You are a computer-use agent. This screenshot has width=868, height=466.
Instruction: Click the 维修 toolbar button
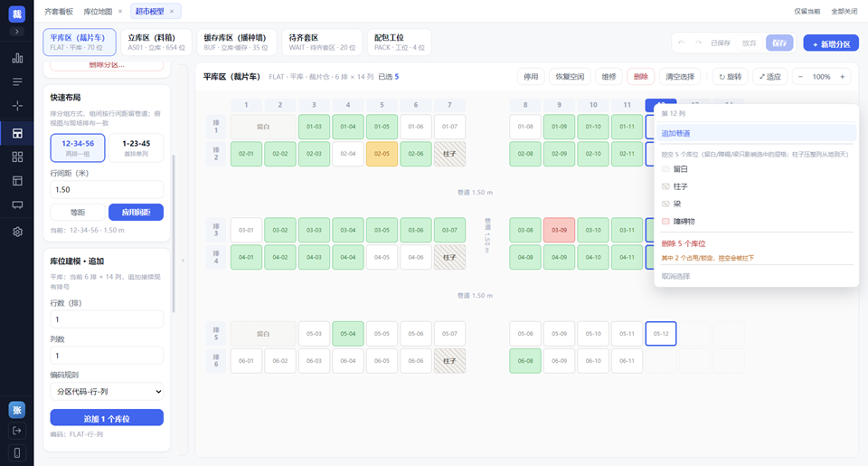pyautogui.click(x=609, y=77)
